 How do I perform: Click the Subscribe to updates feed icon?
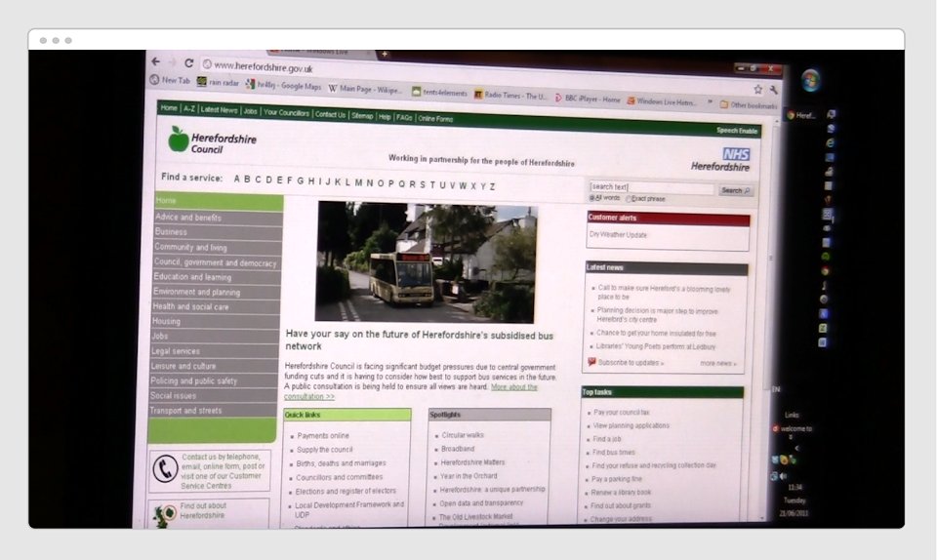point(591,362)
